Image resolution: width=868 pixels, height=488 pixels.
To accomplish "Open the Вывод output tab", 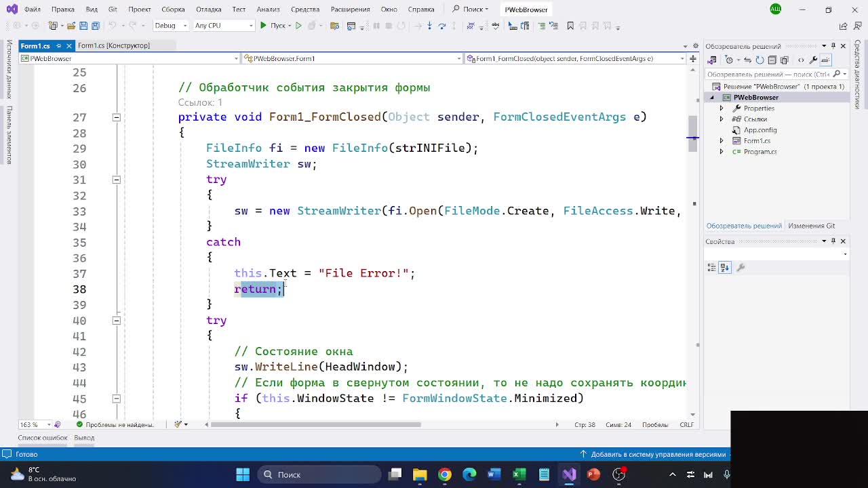I will coord(84,438).
